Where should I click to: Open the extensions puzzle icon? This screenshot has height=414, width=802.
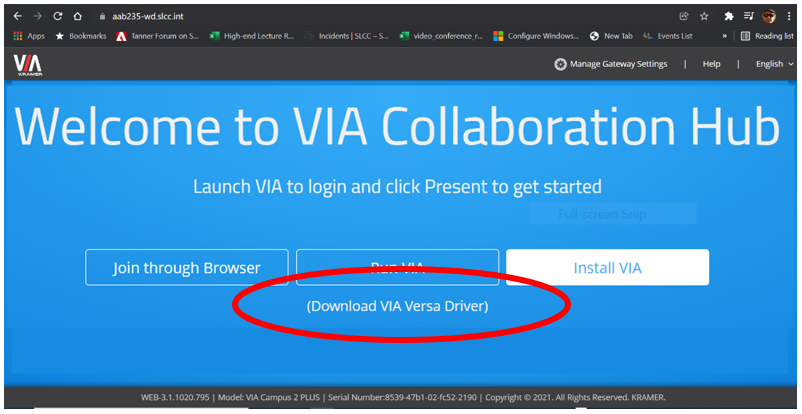[x=729, y=16]
